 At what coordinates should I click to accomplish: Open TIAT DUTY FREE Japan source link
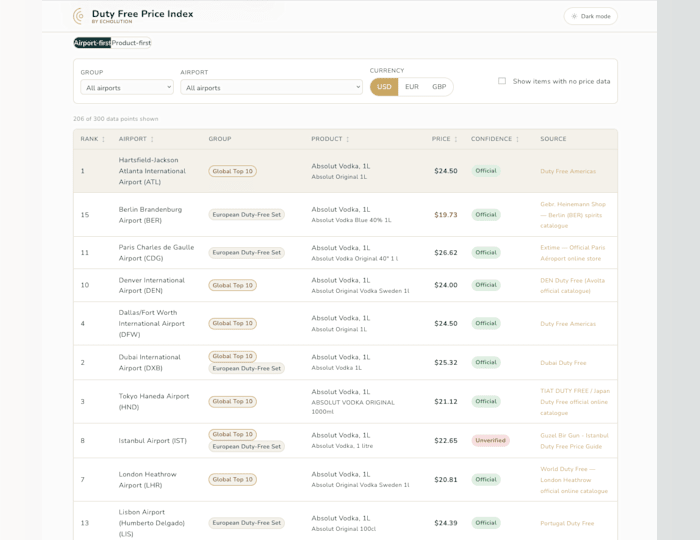(x=575, y=402)
